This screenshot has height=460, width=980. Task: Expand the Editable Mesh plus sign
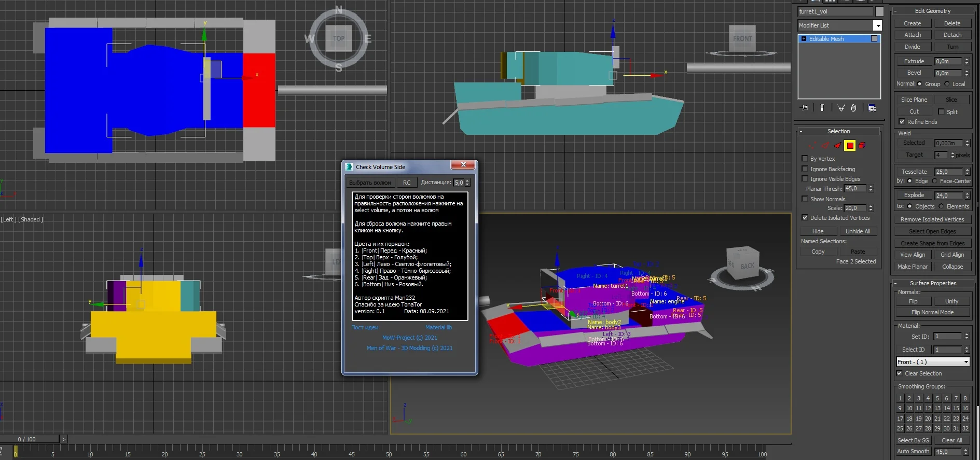pos(804,39)
